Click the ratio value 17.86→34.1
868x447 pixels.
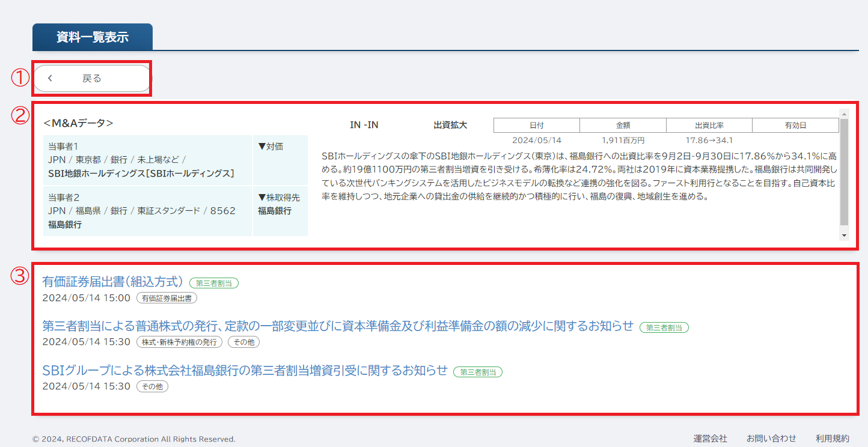pos(709,140)
